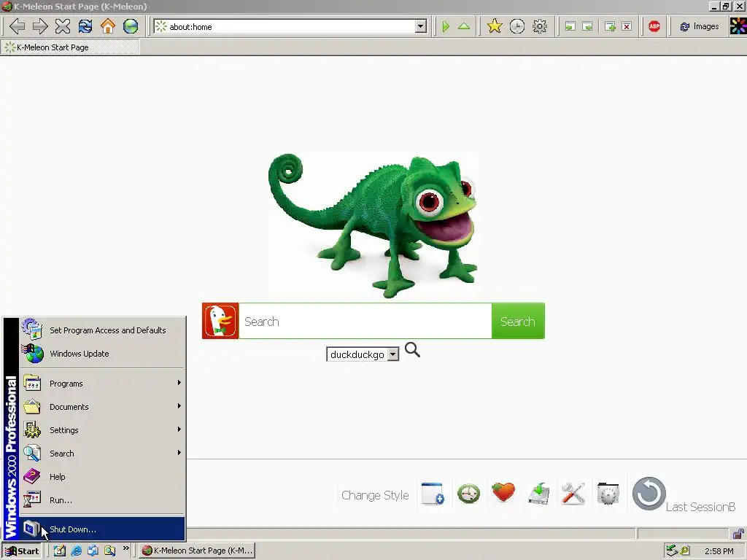
Task: Click the fourth quick launch icon with magnifier
Action: click(109, 551)
